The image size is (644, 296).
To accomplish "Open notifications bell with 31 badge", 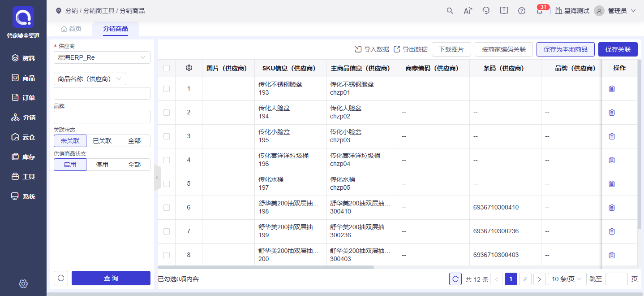I will 540,11.
